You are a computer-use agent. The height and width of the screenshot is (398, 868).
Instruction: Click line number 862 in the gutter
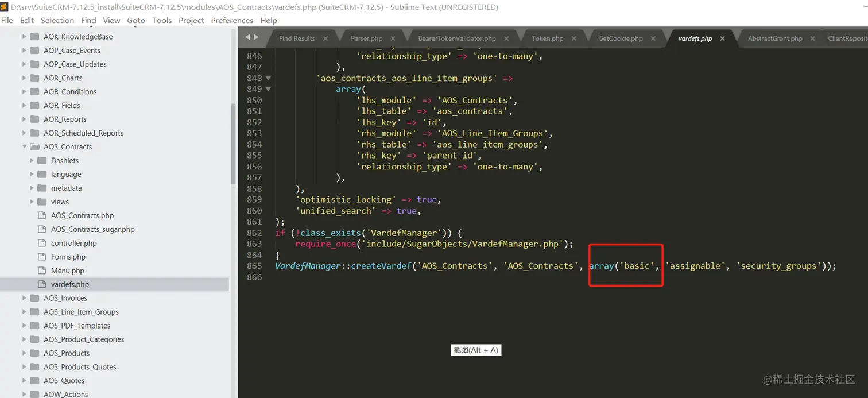(254, 233)
